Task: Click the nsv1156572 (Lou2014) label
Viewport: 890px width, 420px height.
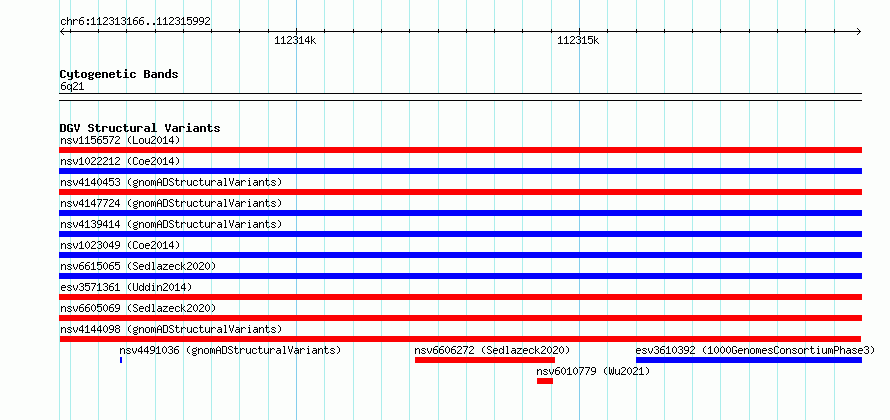Action: click(120, 140)
